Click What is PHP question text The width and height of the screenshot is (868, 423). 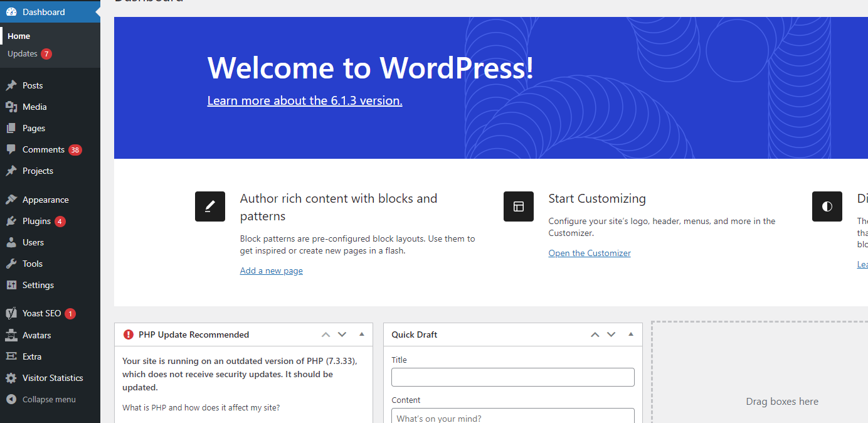[x=201, y=407]
